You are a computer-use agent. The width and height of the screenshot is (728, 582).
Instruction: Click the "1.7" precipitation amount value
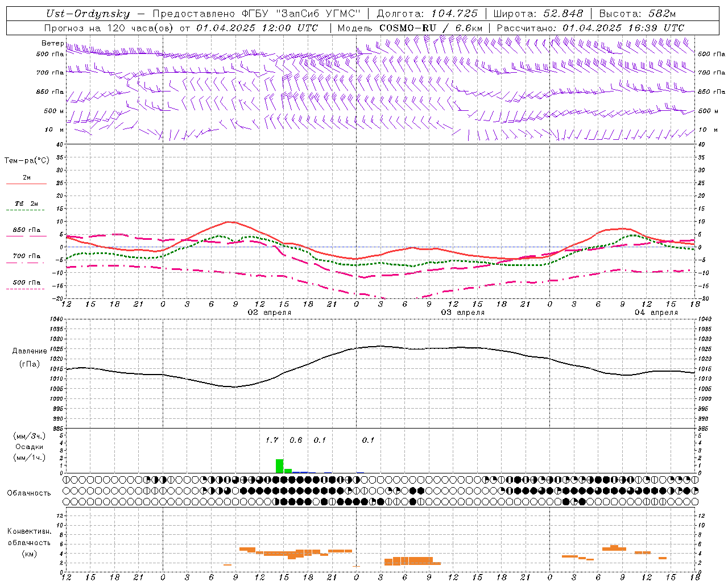272,440
